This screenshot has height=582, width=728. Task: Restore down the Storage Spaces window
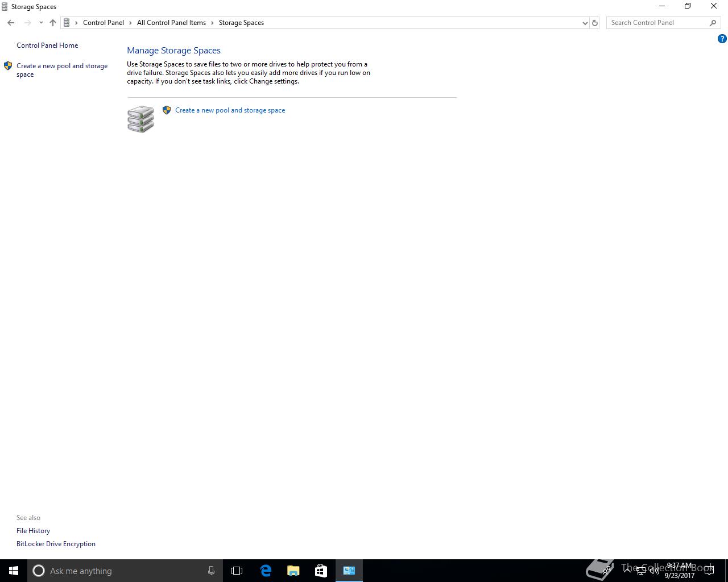[688, 6]
